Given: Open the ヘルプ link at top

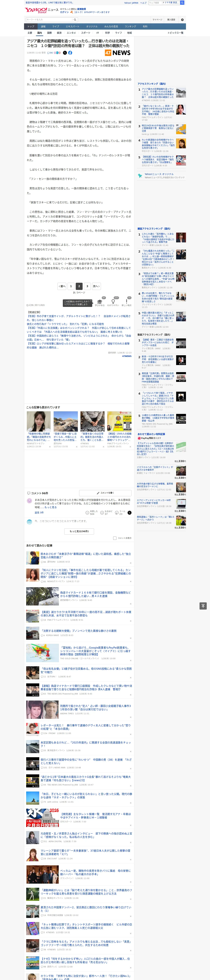Looking at the screenshot, I should 143,3.
